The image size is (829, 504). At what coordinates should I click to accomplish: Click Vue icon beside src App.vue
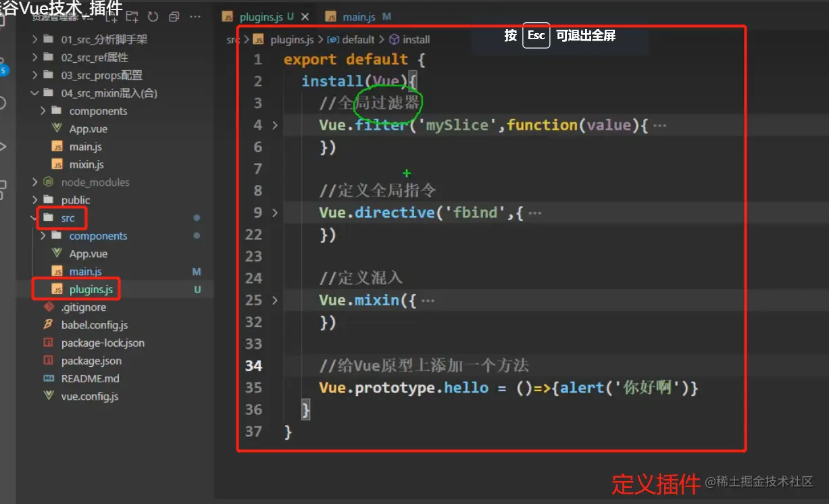pos(57,254)
